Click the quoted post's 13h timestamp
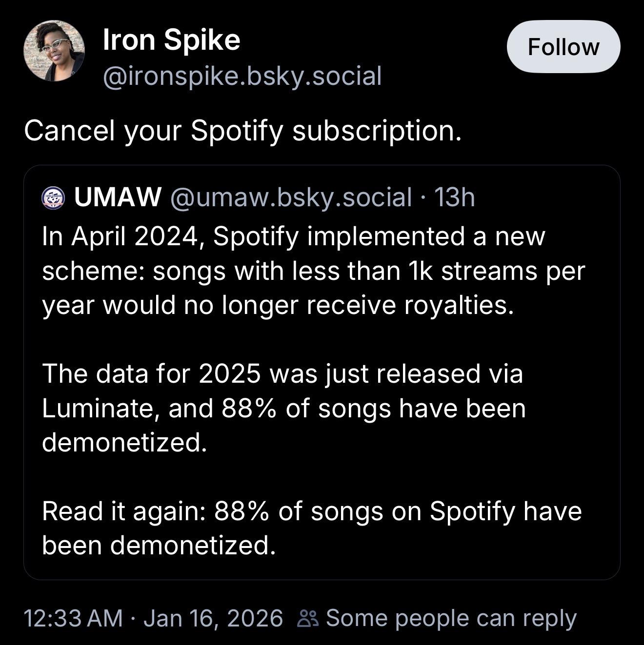Viewport: 644px width, 645px height. click(x=454, y=197)
